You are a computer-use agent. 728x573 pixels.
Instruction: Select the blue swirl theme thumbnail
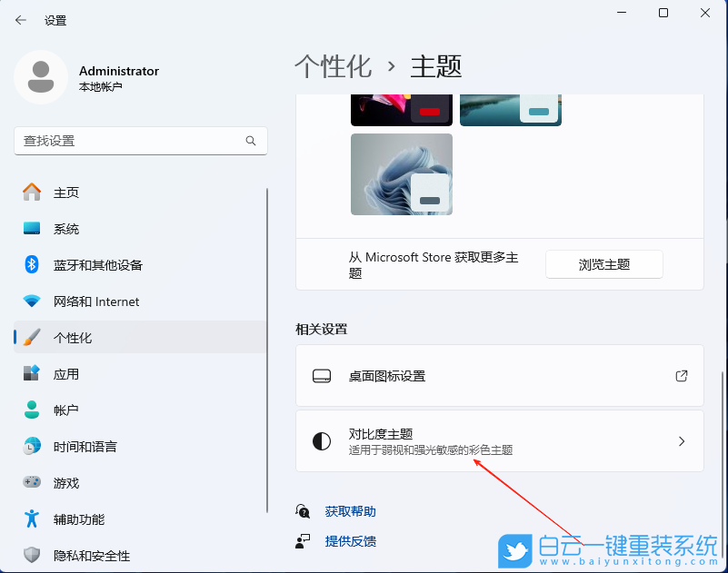[x=401, y=173]
